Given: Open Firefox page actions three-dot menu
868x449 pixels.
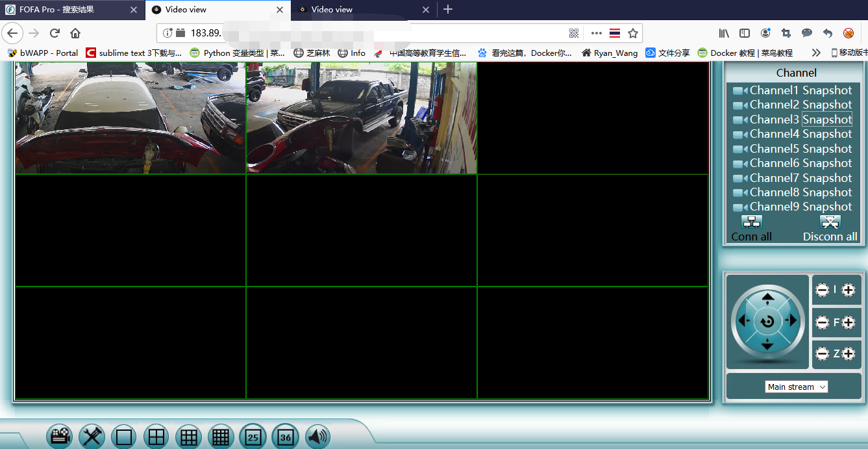Looking at the screenshot, I should coord(596,33).
